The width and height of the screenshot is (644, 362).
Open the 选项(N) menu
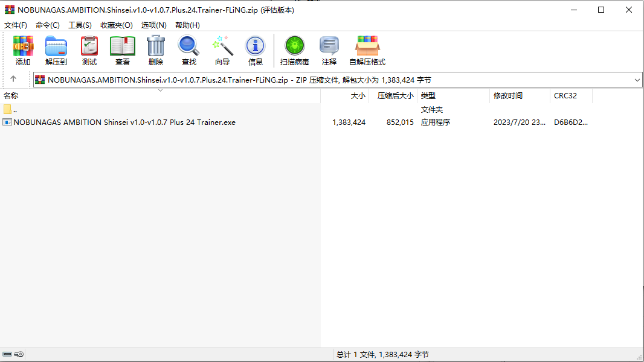[x=153, y=25]
